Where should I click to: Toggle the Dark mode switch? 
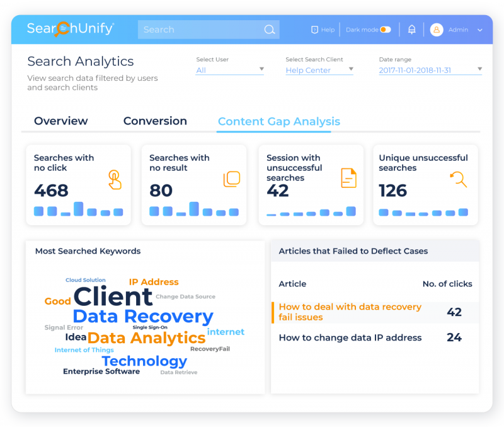pos(386,30)
